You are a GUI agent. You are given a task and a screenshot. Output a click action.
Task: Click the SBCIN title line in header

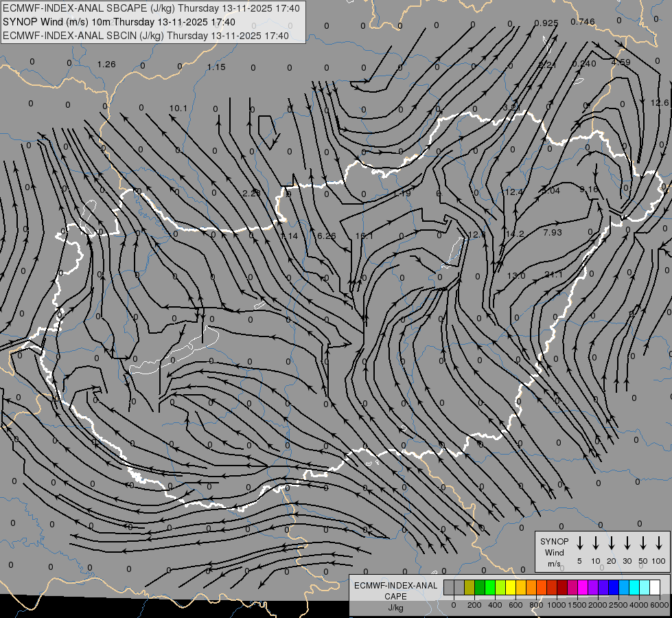pyautogui.click(x=146, y=36)
